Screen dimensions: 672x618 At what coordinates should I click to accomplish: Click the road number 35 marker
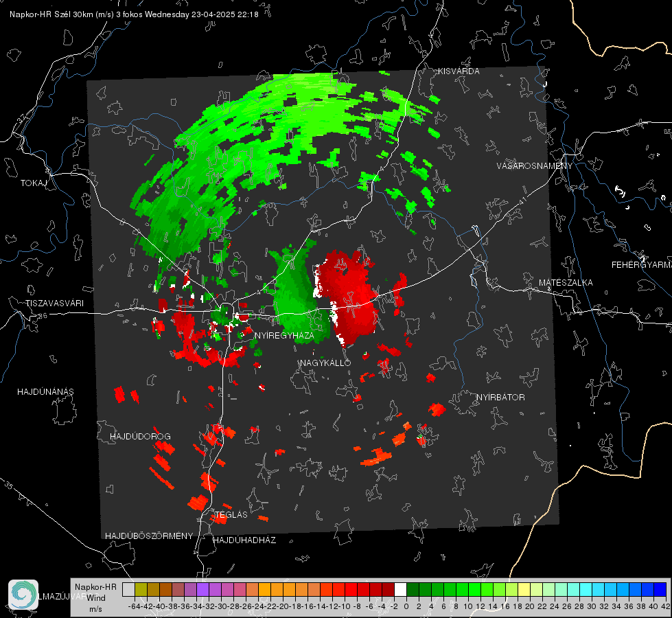8,485
